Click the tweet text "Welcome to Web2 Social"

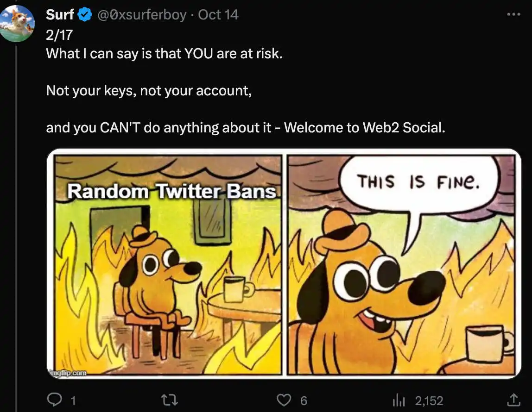tap(364, 127)
